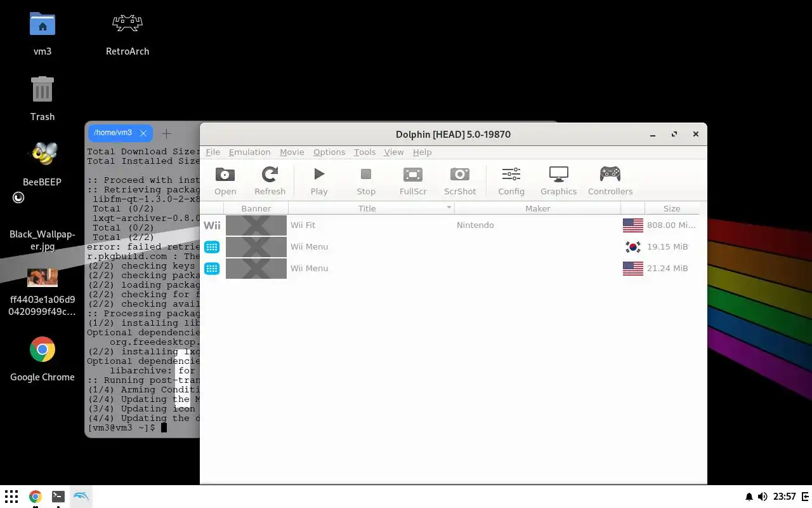The height and width of the screenshot is (508, 812).
Task: Select the Wii Fit game row
Action: 450,225
